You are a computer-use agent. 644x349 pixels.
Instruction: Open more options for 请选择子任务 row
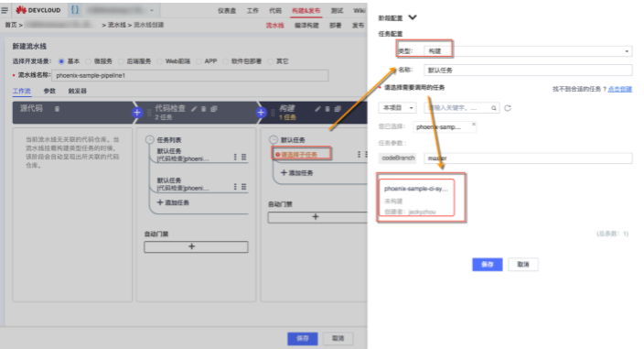(x=359, y=154)
